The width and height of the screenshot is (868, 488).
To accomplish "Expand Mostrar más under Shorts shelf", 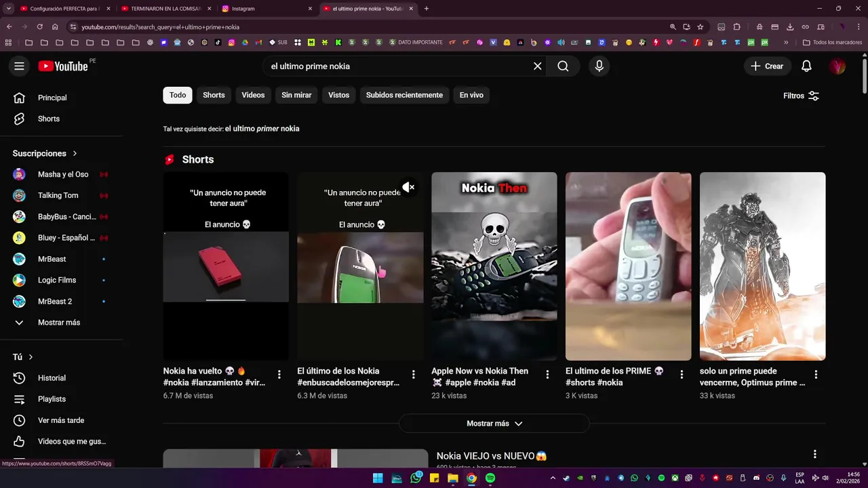I will pos(494,424).
